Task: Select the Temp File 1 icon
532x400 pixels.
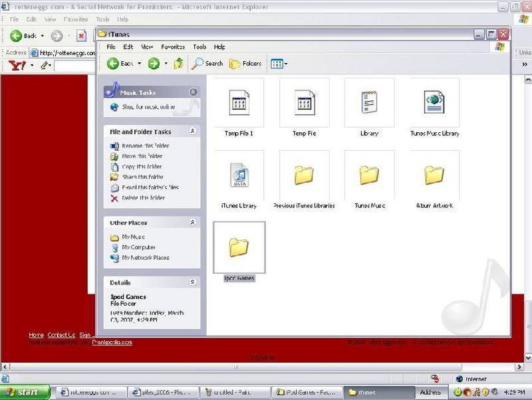Action: click(x=239, y=102)
